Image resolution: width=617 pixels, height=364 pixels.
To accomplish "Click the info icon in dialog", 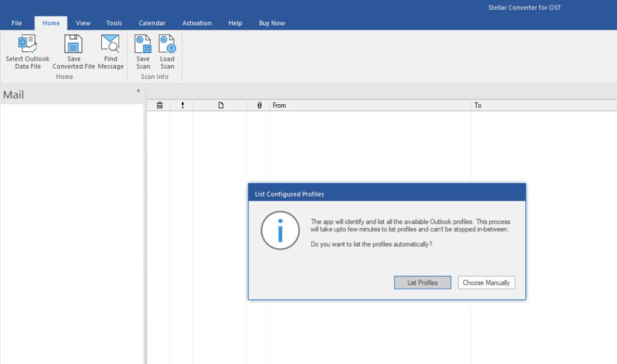I will (x=280, y=231).
